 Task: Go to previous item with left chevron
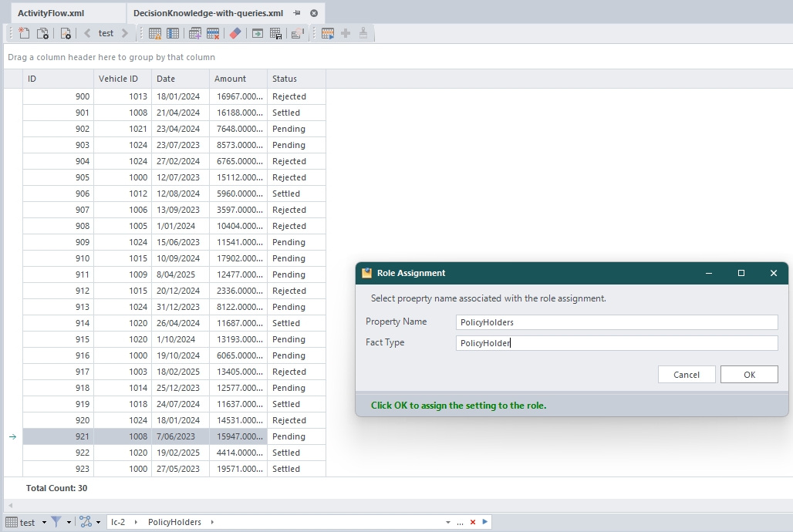click(87, 33)
